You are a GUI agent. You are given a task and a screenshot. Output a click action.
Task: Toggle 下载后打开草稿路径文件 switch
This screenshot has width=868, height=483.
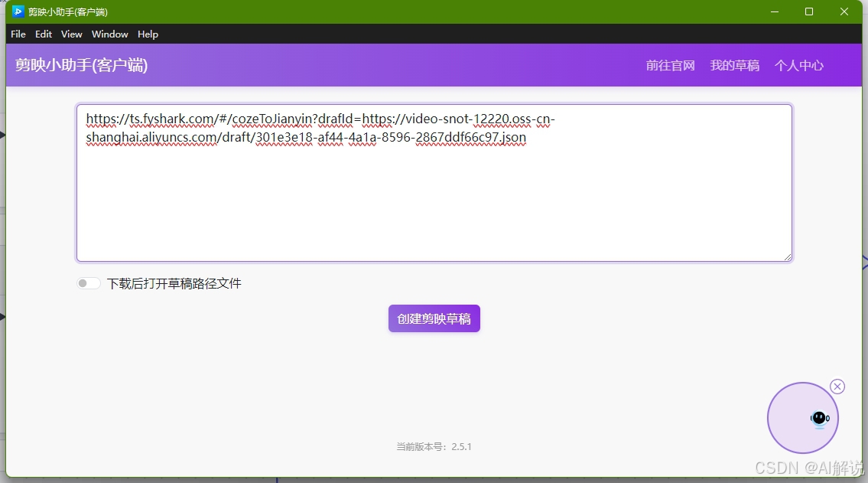tap(88, 283)
